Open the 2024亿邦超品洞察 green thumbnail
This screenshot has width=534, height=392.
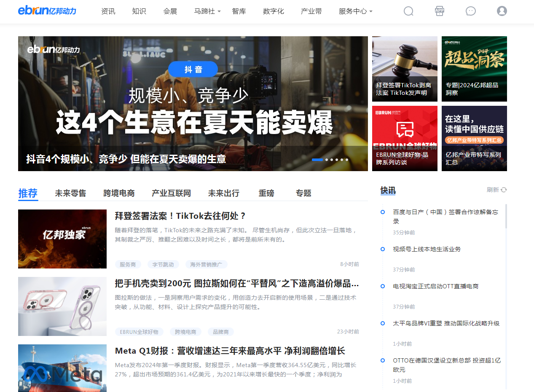[474, 69]
